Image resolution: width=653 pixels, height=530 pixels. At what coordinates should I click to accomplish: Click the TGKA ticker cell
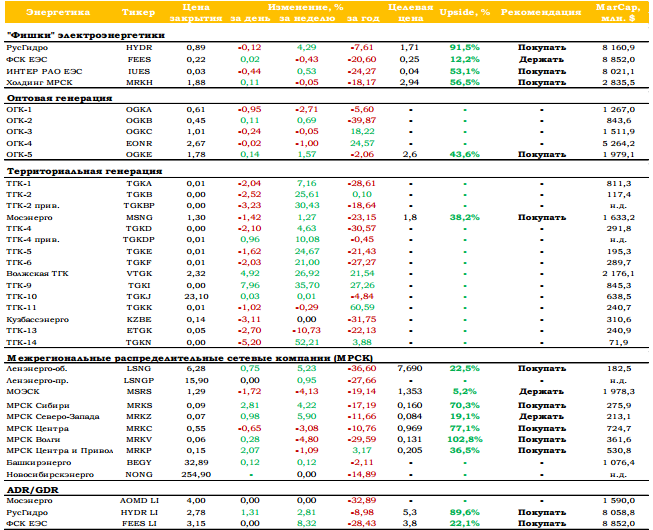point(139,184)
